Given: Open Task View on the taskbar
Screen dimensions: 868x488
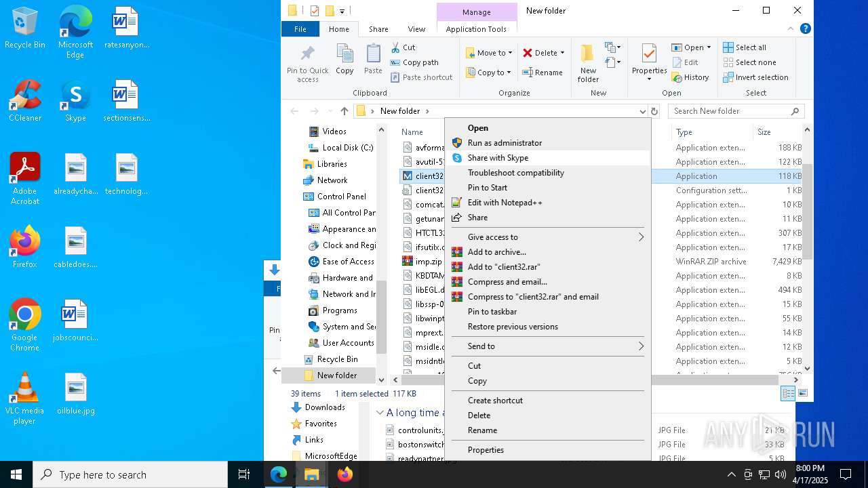Looking at the screenshot, I should coord(244,474).
